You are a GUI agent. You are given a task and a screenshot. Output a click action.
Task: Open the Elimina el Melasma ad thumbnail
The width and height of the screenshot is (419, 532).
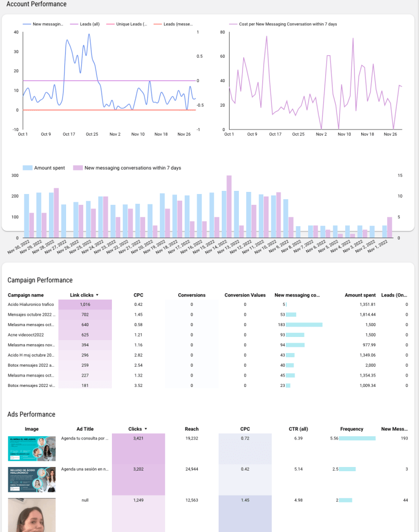coord(32,448)
